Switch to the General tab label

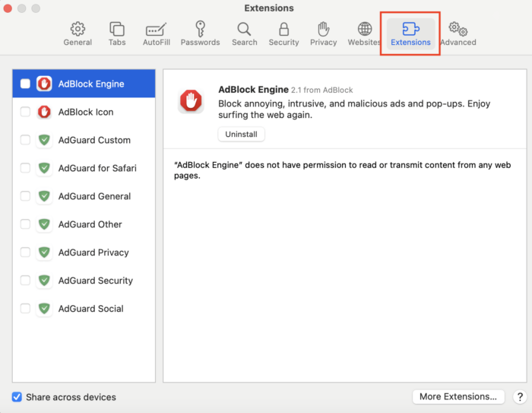coord(78,42)
